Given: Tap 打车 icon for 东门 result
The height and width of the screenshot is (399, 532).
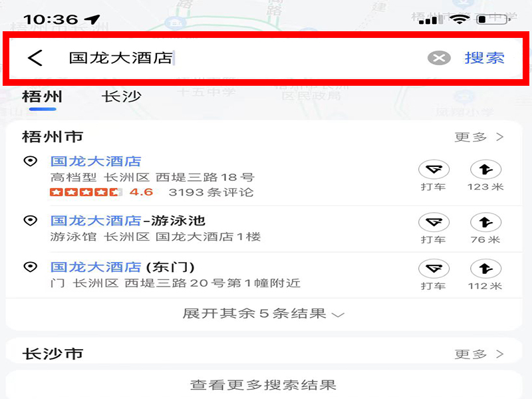Looking at the screenshot, I should pyautogui.click(x=434, y=269).
